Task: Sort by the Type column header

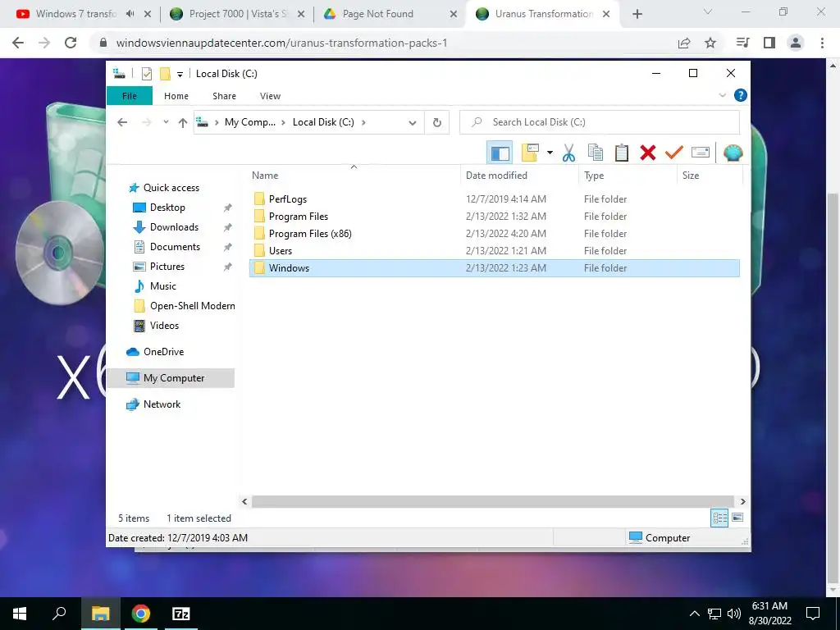Action: coord(628,176)
